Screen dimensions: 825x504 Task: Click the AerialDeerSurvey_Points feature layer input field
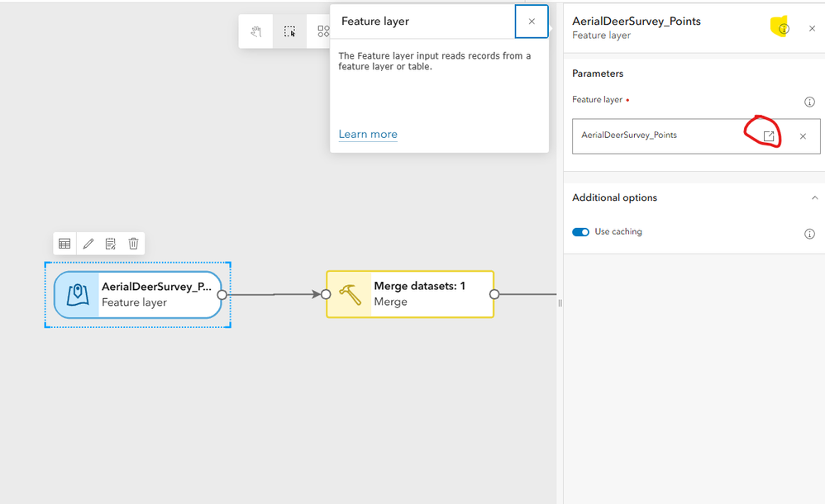653,136
